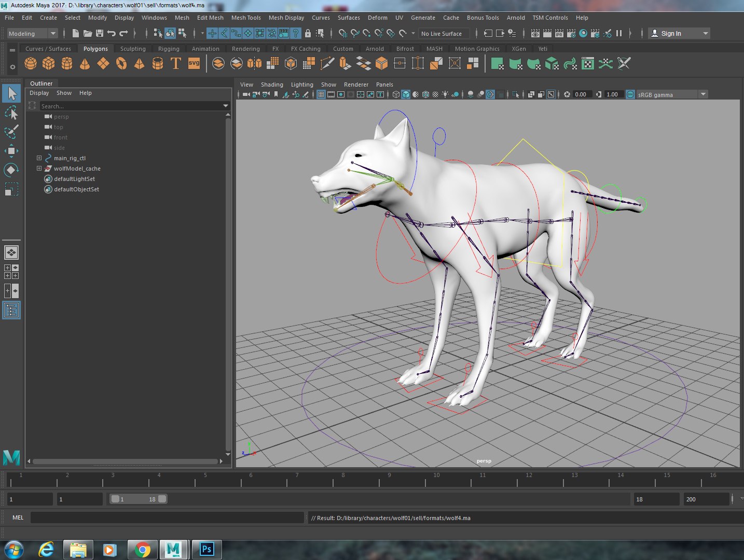The height and width of the screenshot is (560, 744).
Task: Select the defaultLightSet item
Action: point(74,179)
